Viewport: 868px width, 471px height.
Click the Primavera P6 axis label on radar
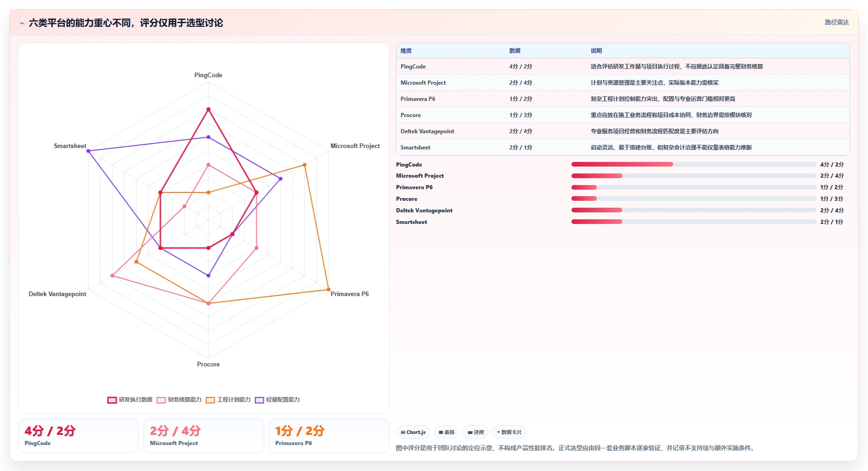pos(349,294)
